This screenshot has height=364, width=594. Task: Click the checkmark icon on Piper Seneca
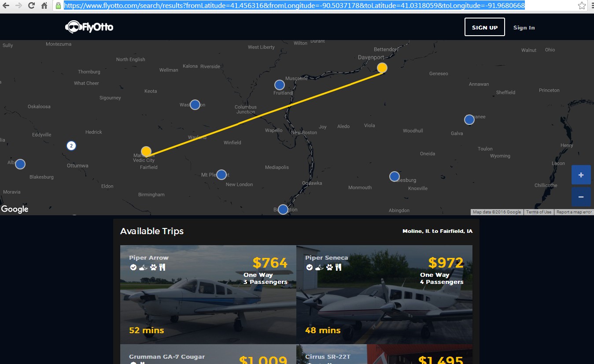click(309, 267)
